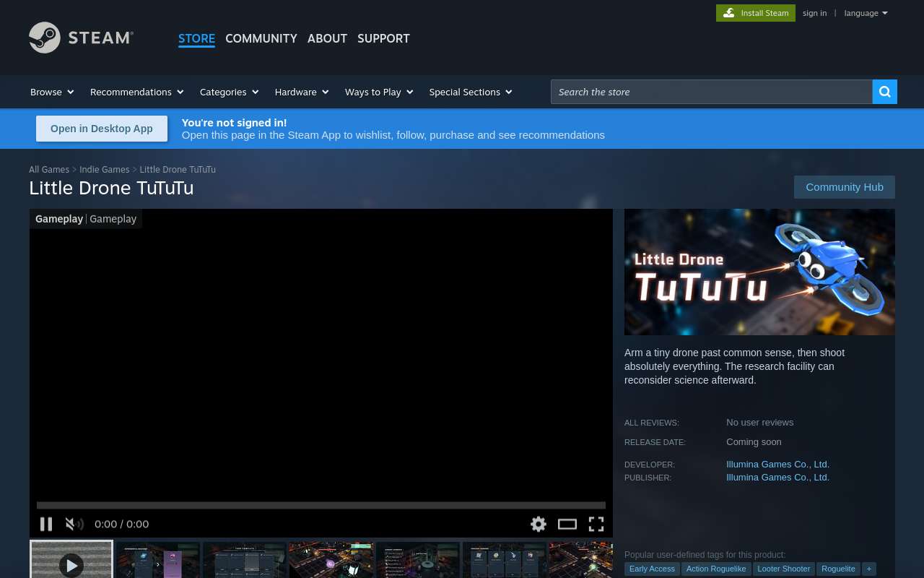Select the Early Access tag
Viewport: 924px width, 578px height.
coord(652,569)
